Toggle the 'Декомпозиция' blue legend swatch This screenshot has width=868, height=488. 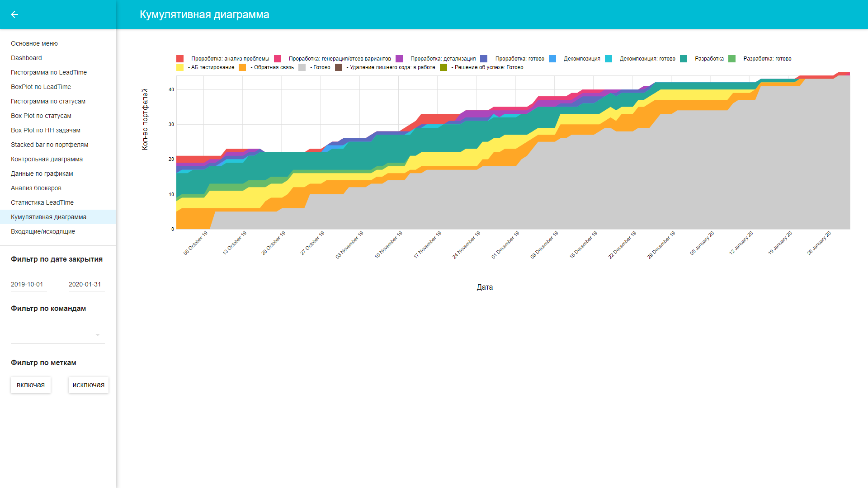(552, 59)
